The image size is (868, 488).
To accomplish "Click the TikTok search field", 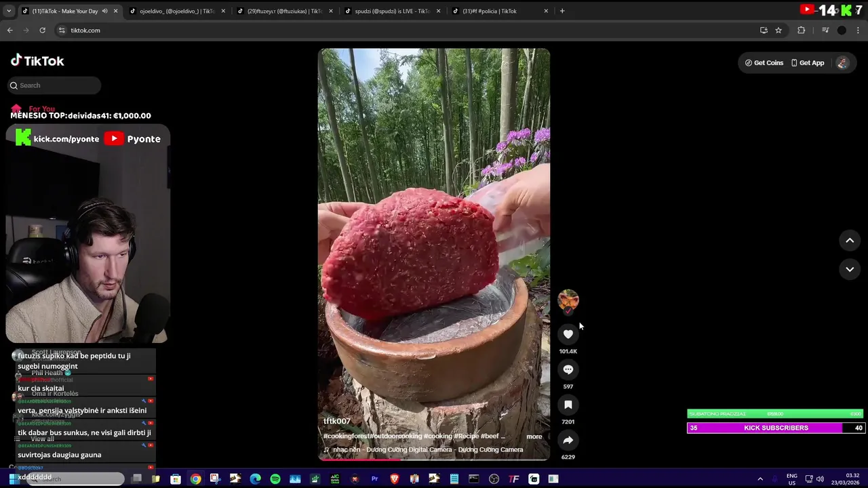I will (x=55, y=85).
